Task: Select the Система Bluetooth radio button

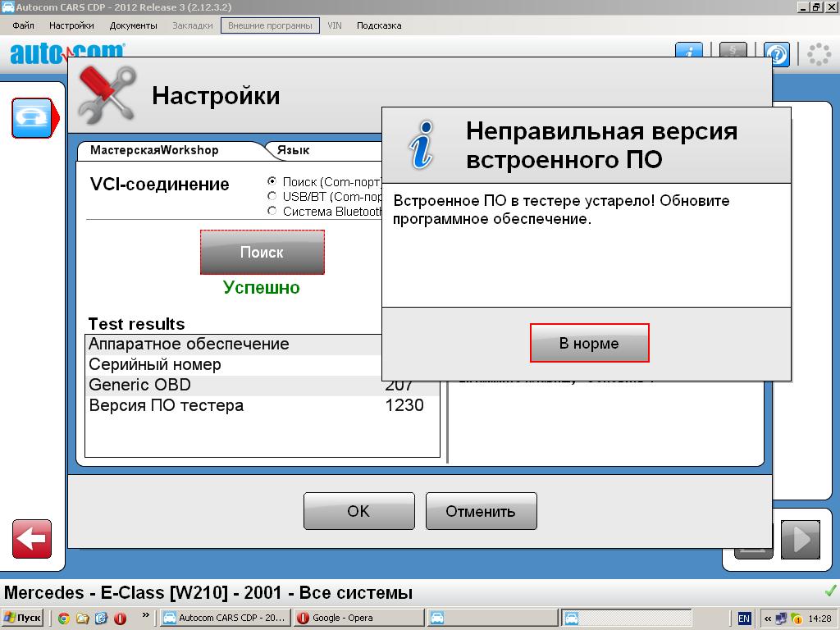Action: (x=272, y=211)
